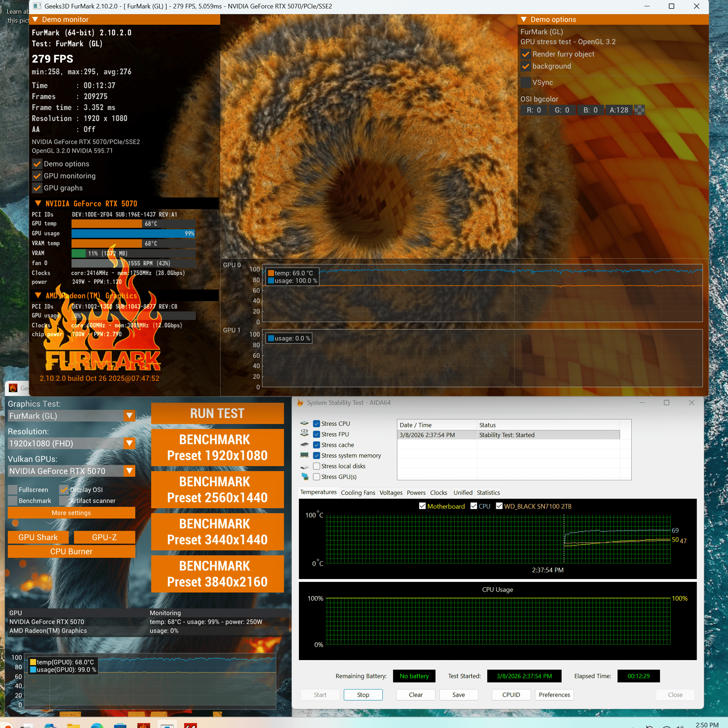728x728 pixels.
Task: Open CPUID from AIDA64
Action: (x=511, y=695)
